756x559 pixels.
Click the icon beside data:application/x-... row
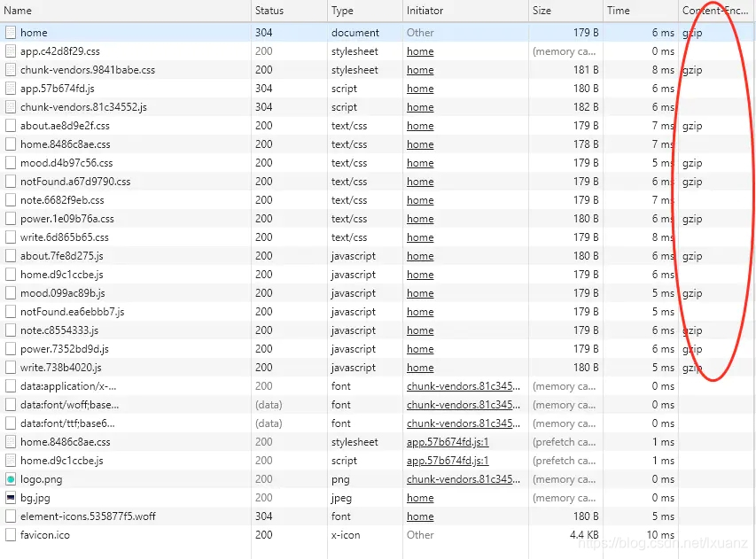pyautogui.click(x=10, y=386)
